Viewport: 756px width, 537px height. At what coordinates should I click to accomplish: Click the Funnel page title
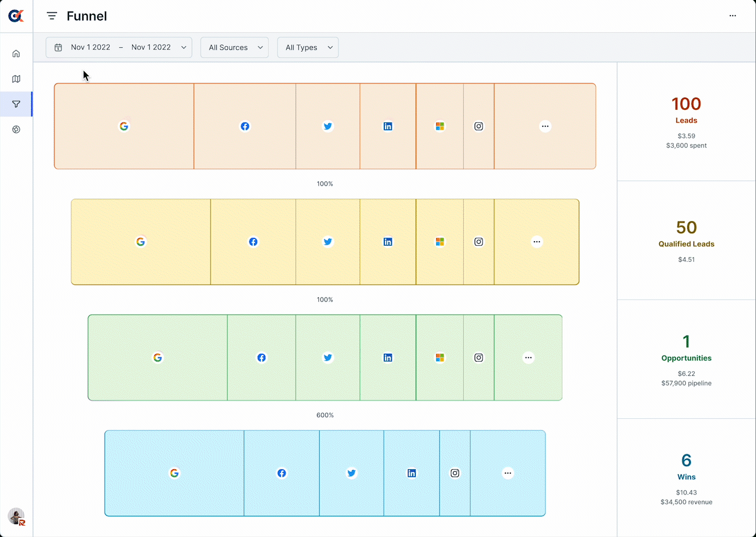click(x=87, y=16)
